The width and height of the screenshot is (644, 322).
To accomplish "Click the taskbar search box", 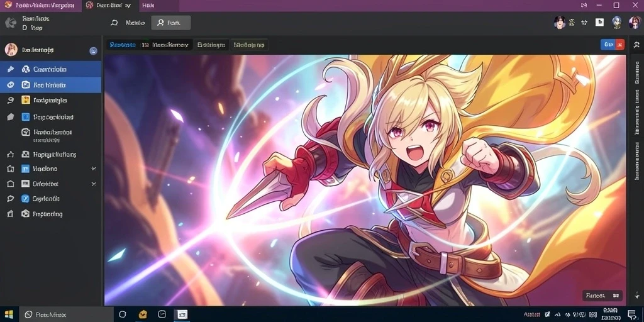I will point(66,314).
